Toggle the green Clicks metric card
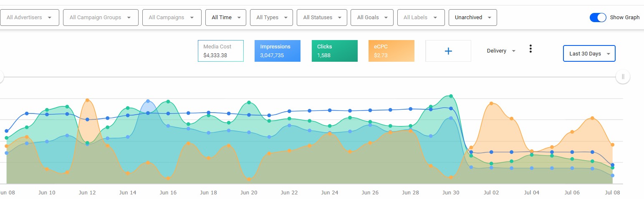This screenshot has height=199, width=644. (334, 51)
